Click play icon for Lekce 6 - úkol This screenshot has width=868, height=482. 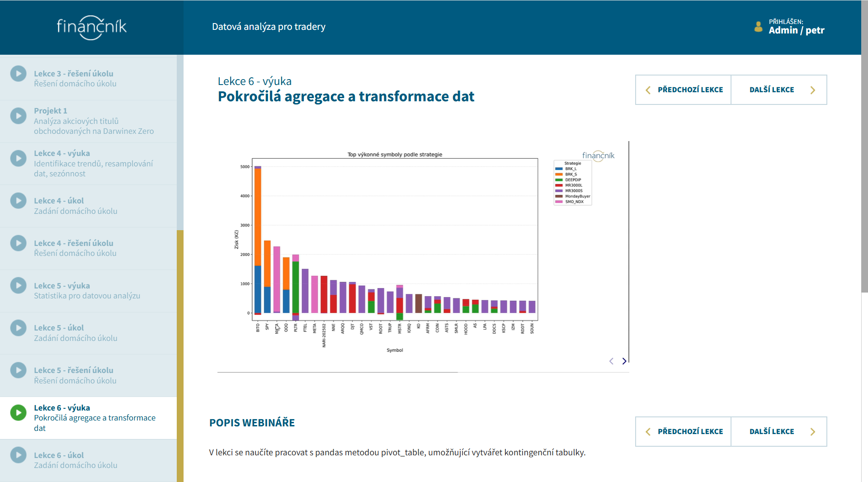click(x=19, y=455)
